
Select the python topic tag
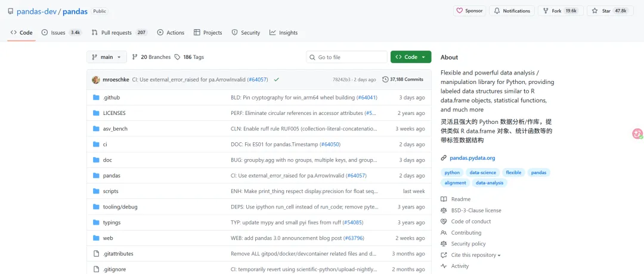point(452,173)
